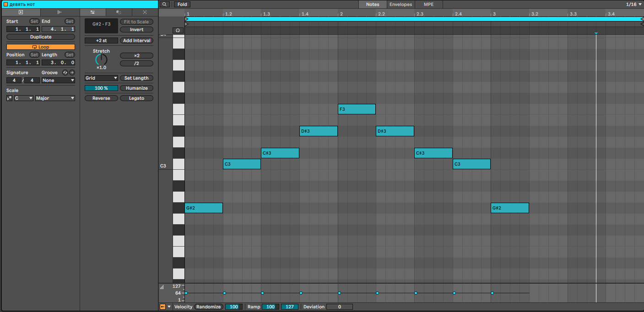644x312 pixels.
Task: Toggle the headphone preview button
Action: click(x=178, y=30)
